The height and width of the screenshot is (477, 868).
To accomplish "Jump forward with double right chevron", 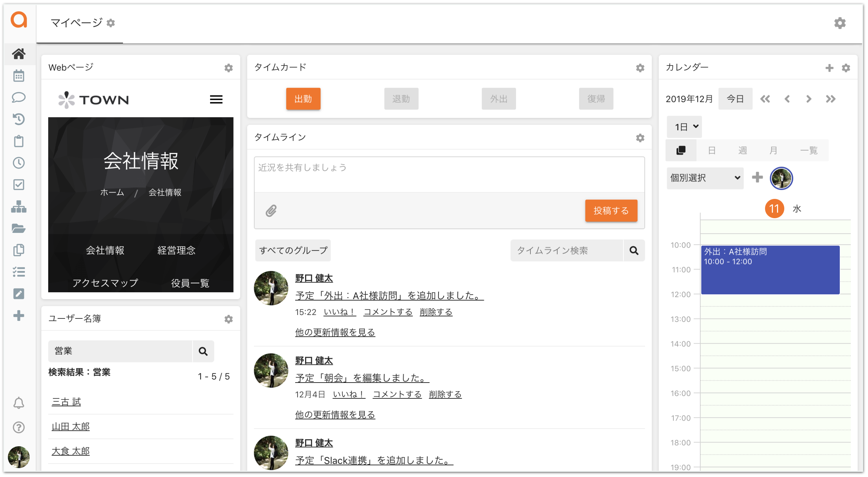I will (830, 99).
